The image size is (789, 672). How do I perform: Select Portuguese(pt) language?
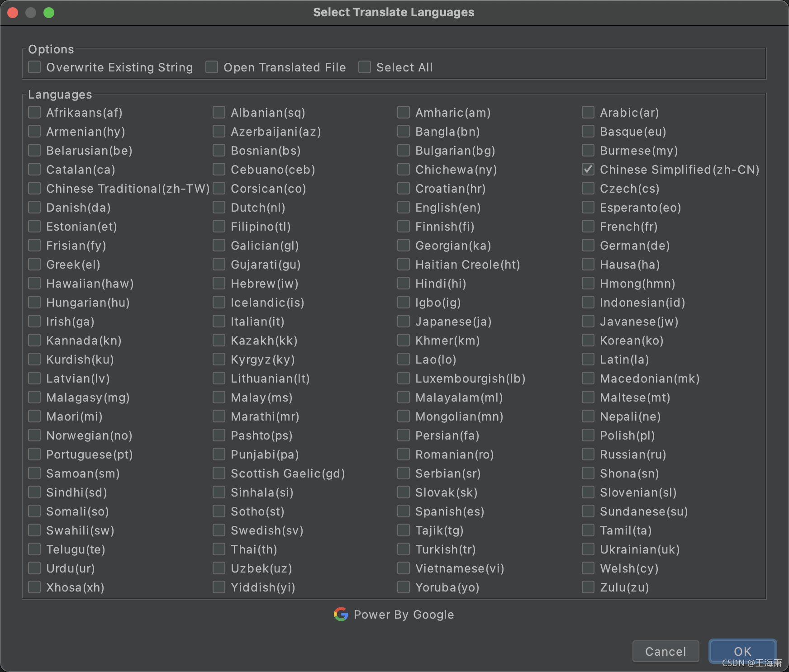point(34,454)
